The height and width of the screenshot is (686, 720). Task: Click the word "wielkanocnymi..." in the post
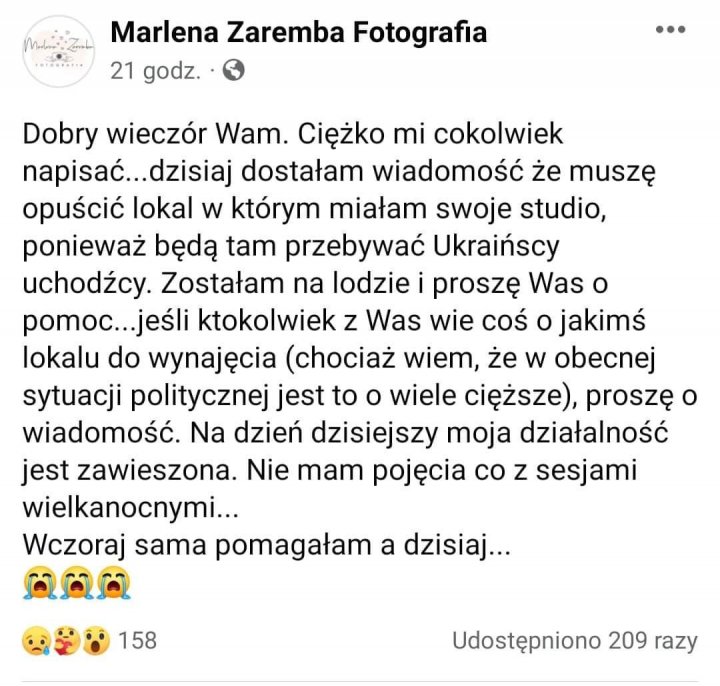[130, 508]
